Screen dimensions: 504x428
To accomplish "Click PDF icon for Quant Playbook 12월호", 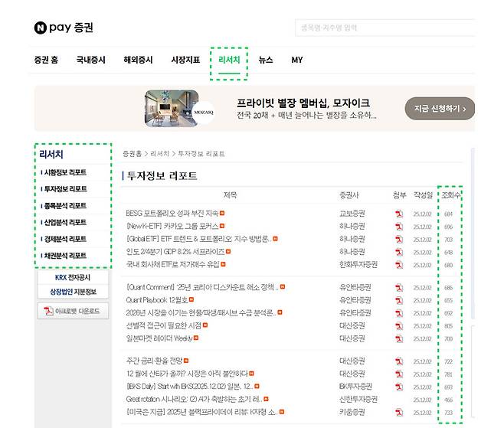I will [x=399, y=300].
